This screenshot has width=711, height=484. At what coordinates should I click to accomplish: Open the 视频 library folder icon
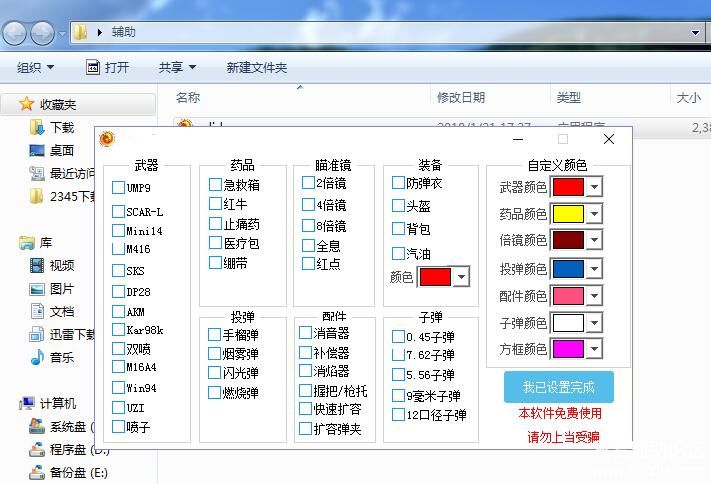tap(37, 265)
